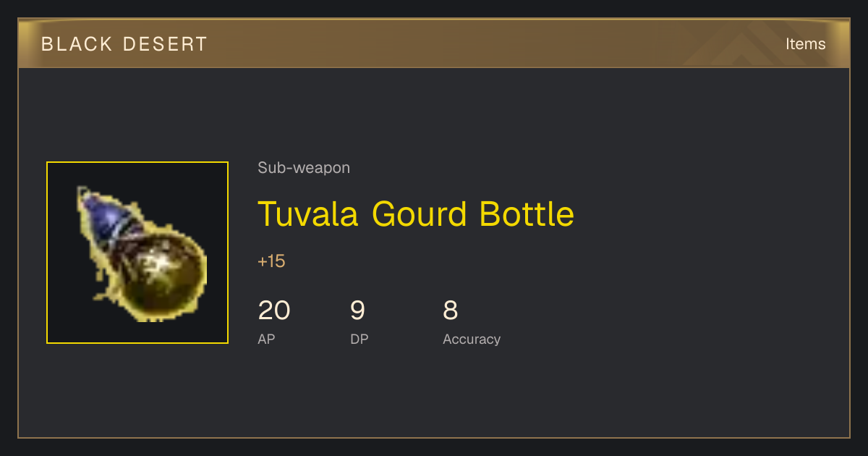Click the DP stat label

click(x=359, y=339)
